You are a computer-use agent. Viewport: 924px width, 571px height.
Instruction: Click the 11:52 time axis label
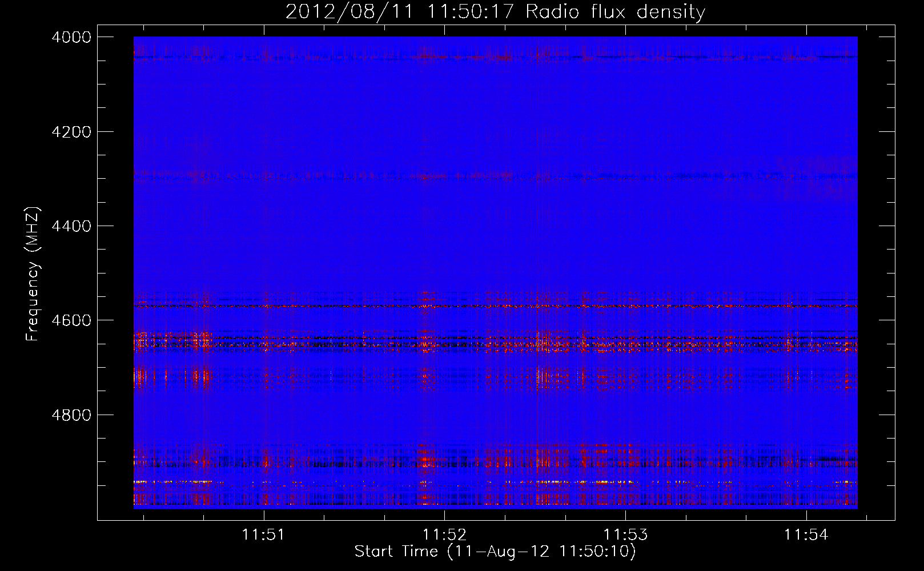pyautogui.click(x=444, y=534)
